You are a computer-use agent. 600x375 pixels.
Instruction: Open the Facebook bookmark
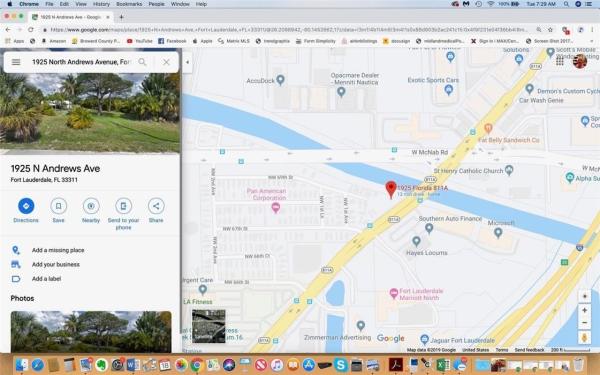(x=172, y=41)
